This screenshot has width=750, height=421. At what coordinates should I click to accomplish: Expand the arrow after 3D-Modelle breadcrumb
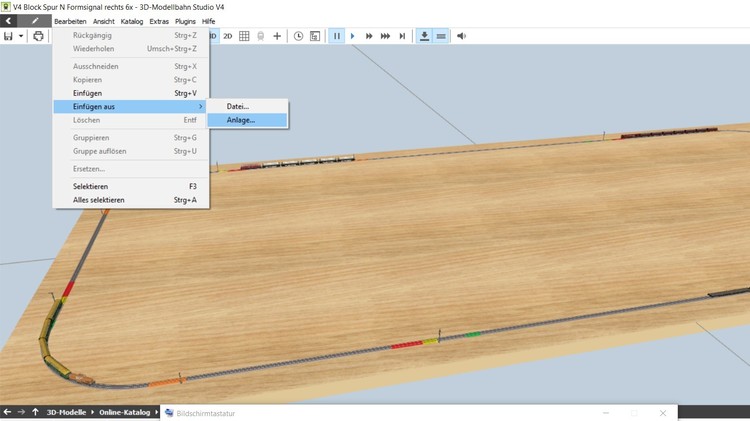(x=92, y=412)
